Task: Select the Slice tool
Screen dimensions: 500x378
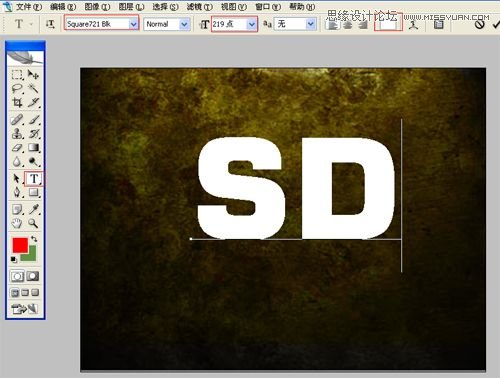Action: click(33, 102)
